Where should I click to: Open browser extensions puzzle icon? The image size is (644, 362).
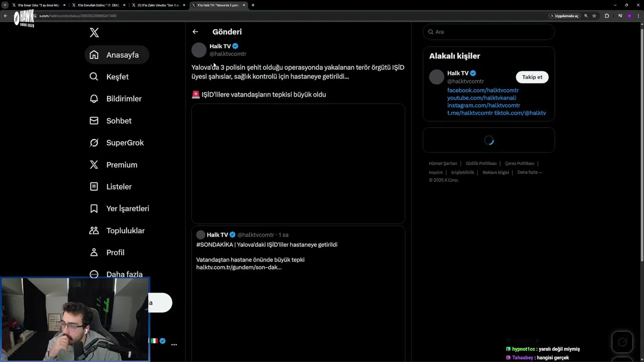click(607, 16)
